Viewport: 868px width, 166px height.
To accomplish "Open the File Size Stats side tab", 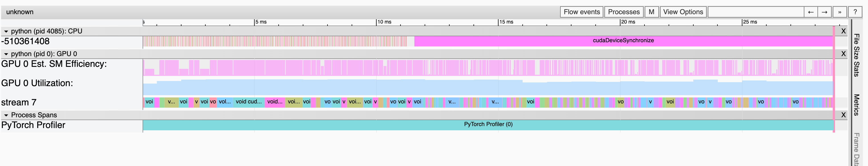I will 856,55.
